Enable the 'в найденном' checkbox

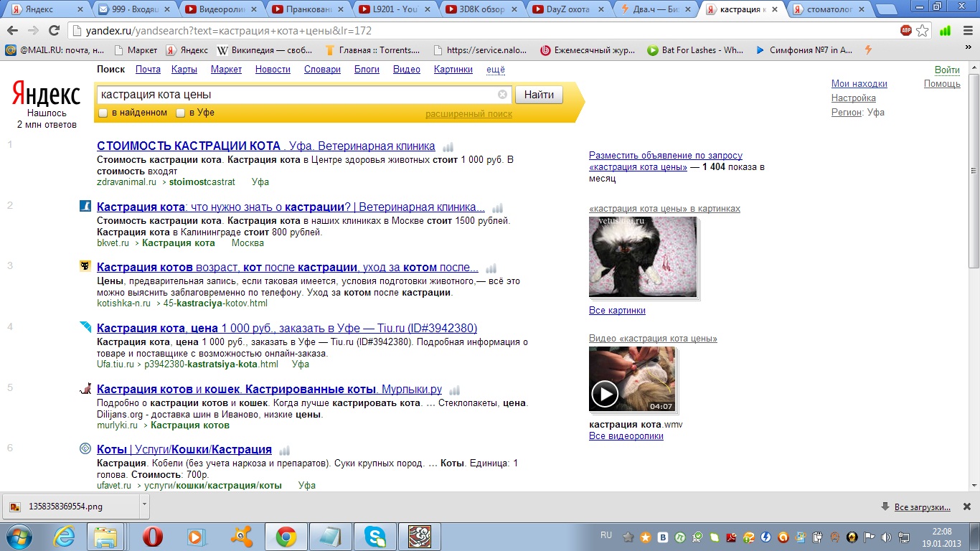(103, 113)
